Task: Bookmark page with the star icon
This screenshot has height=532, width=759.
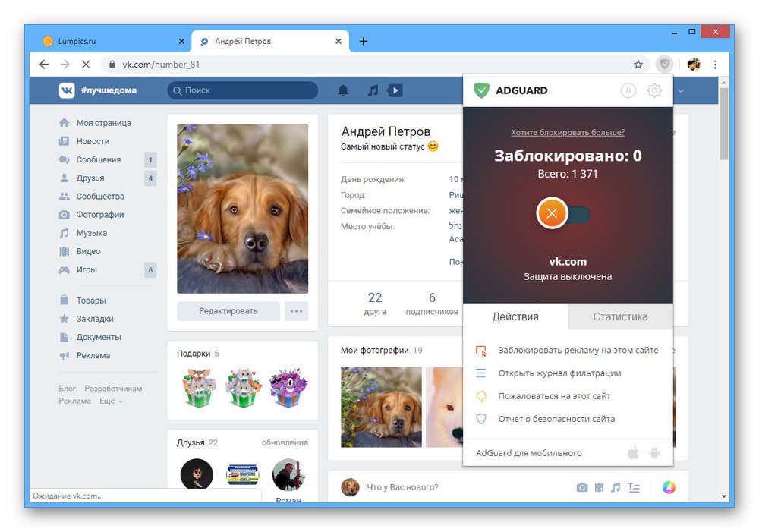Action: coord(638,65)
